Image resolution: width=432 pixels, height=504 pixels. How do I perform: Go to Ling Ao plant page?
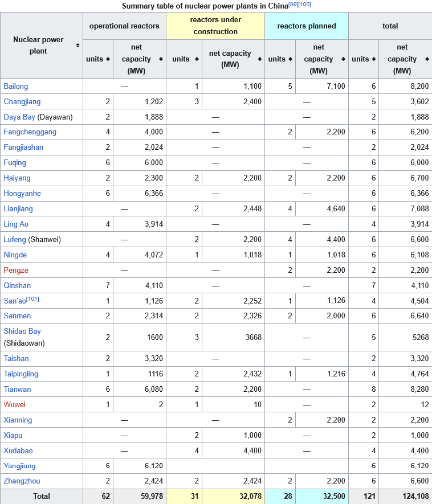coord(16,224)
